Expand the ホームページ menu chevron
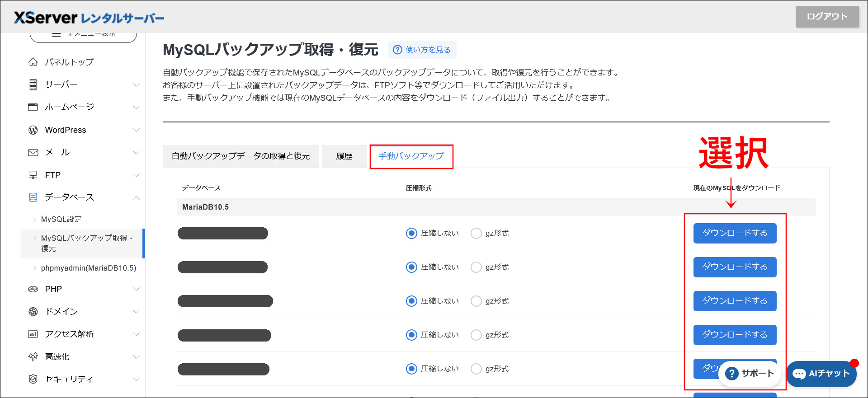868x398 pixels. tap(136, 108)
